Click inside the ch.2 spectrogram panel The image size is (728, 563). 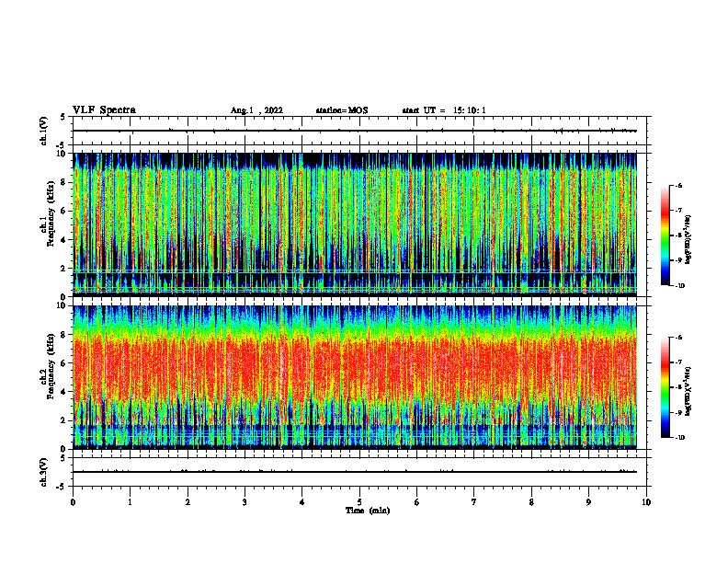click(355, 377)
